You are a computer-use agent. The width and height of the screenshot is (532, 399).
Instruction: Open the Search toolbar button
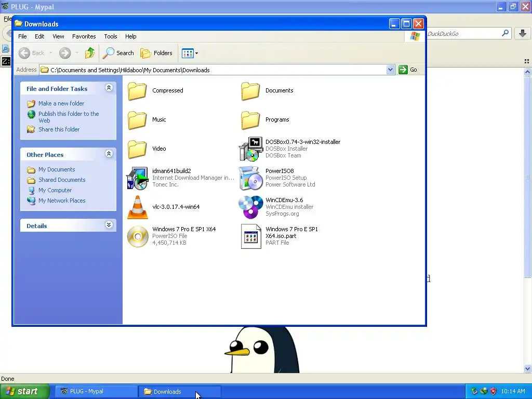pos(118,53)
